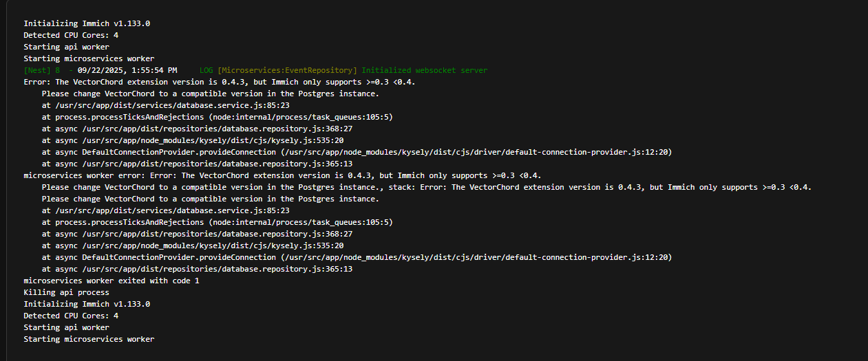Viewport: 868px width, 361px height.
Task: Select the first "Detected CPU Cores: 4" line
Action: [71, 35]
